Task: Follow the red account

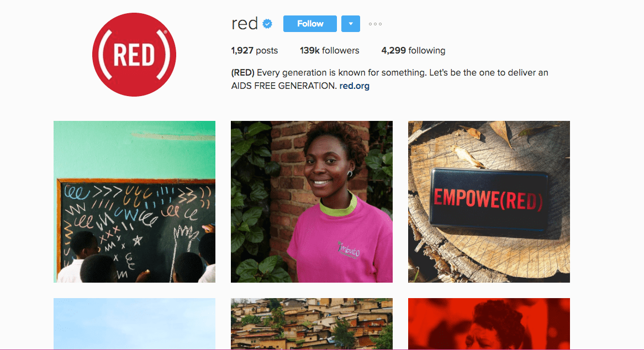Action: pyautogui.click(x=310, y=24)
